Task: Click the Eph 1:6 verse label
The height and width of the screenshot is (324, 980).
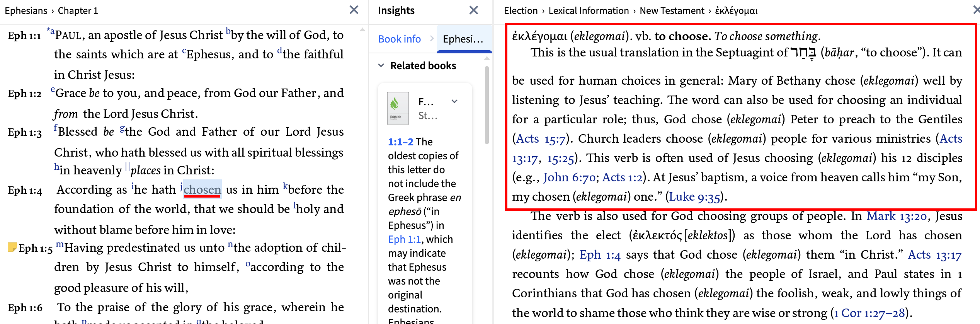Action: pos(25,308)
